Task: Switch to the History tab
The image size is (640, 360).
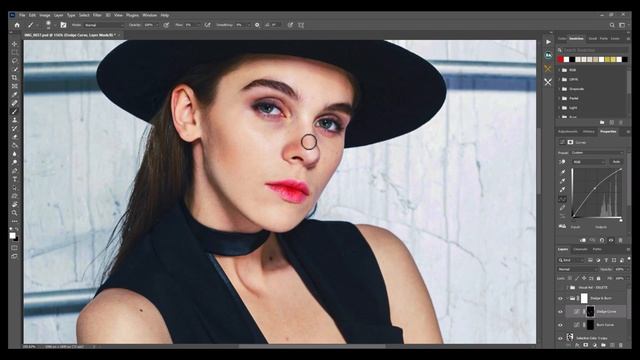Action: click(589, 131)
